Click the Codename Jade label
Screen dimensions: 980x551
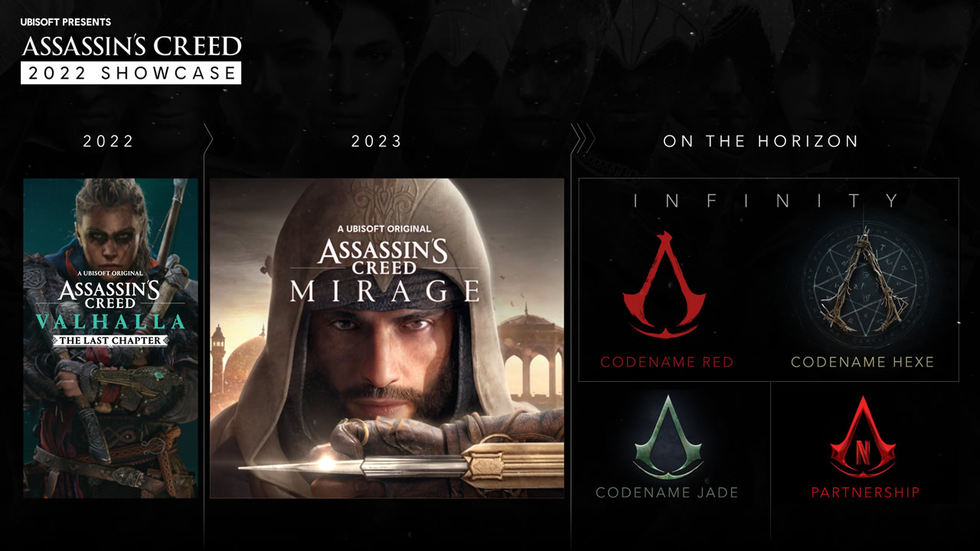click(667, 493)
